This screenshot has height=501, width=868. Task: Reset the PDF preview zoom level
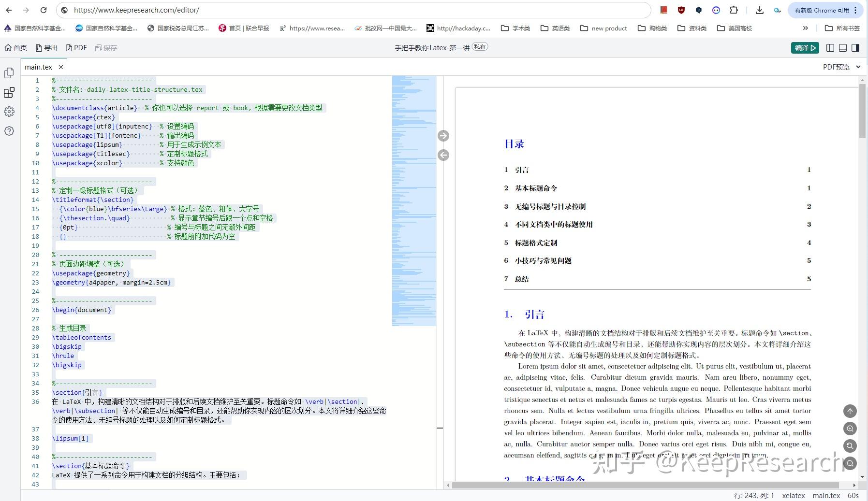pos(850,446)
